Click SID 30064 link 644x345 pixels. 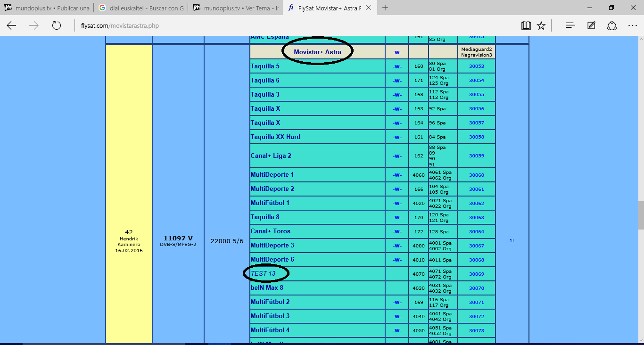coord(477,231)
